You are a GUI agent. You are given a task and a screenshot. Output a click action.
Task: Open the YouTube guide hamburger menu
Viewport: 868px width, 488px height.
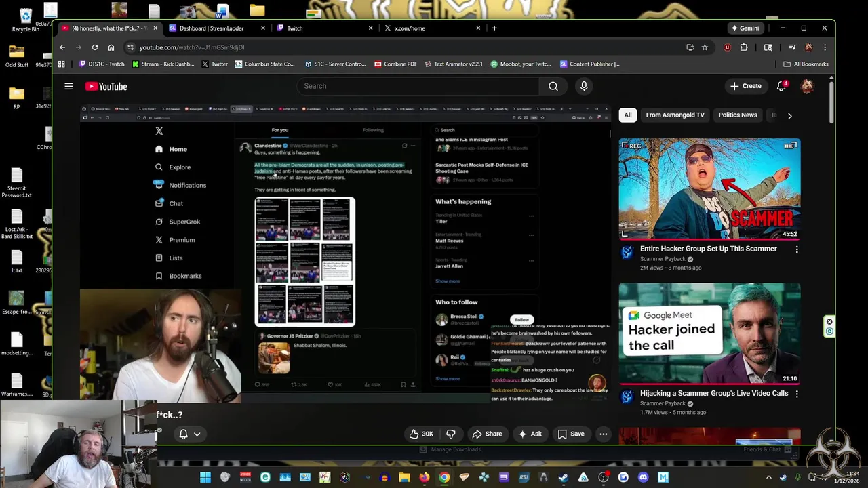click(68, 86)
